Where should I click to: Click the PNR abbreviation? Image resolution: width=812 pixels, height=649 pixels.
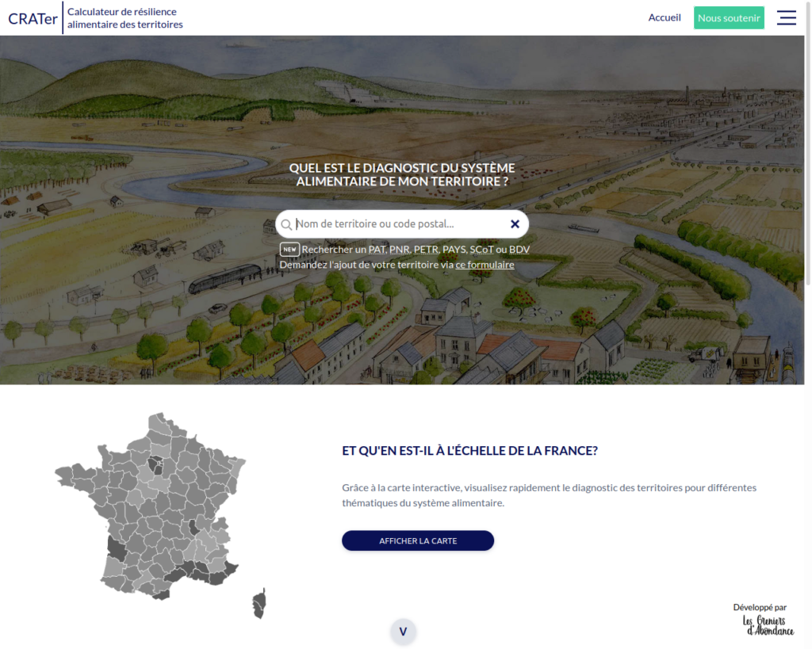(x=400, y=250)
